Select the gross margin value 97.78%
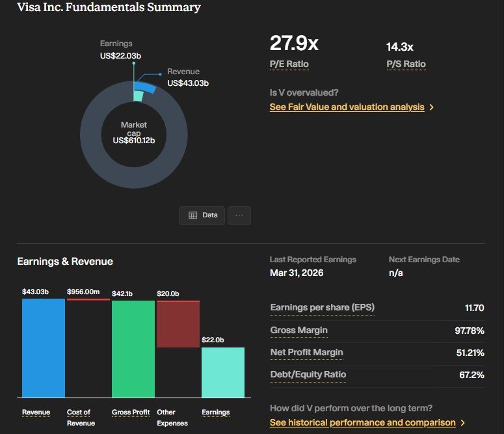This screenshot has height=434, width=504. [x=470, y=331]
